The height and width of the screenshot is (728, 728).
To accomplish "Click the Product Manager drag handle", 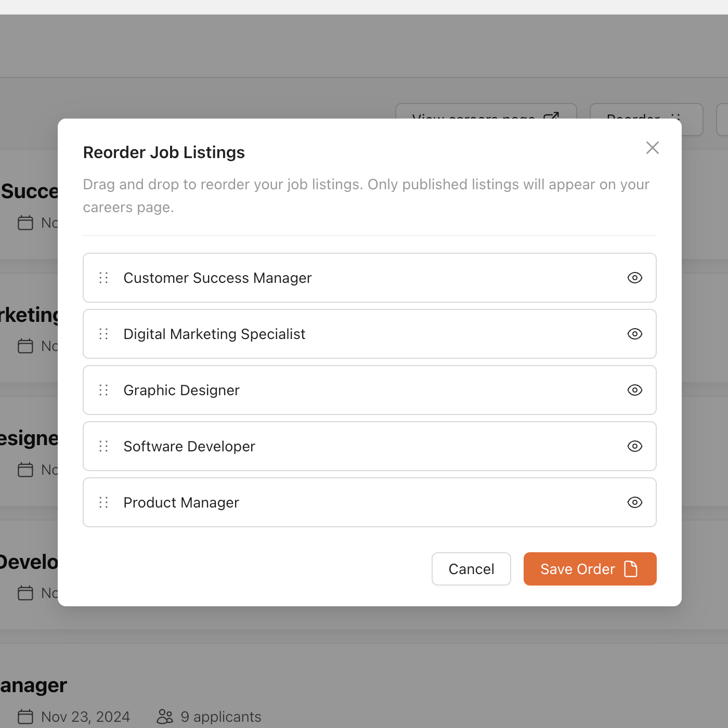I will point(103,502).
